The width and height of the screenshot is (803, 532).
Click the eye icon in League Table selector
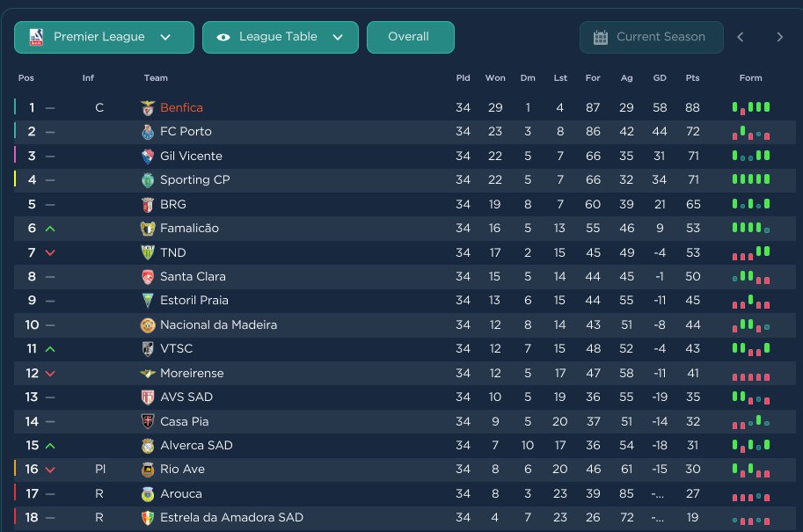pyautogui.click(x=223, y=37)
